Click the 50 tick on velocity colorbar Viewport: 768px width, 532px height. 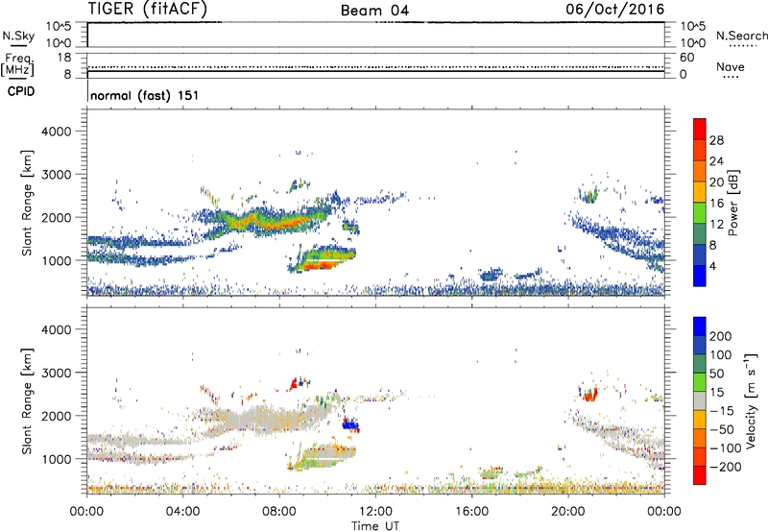tap(716, 374)
